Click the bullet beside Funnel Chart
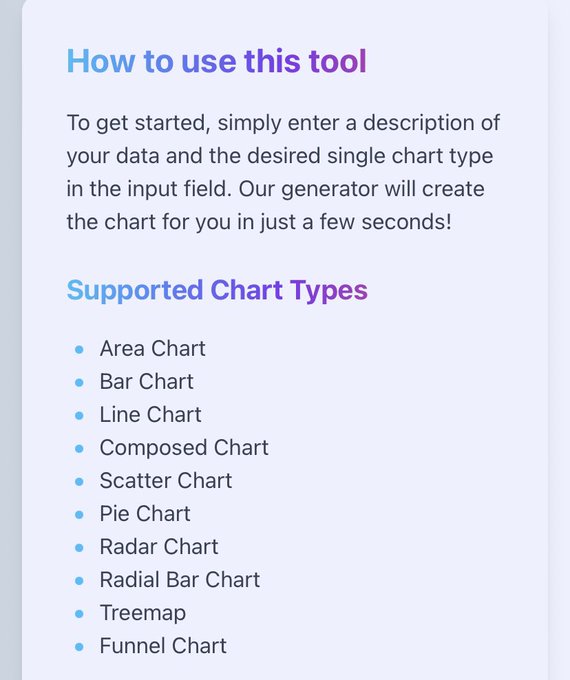This screenshot has height=680, width=570. click(79, 647)
